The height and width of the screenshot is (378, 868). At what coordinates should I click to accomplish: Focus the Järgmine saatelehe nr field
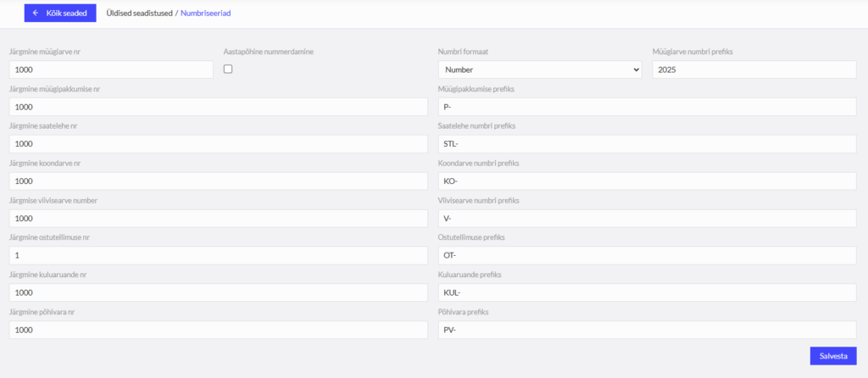pyautogui.click(x=219, y=144)
